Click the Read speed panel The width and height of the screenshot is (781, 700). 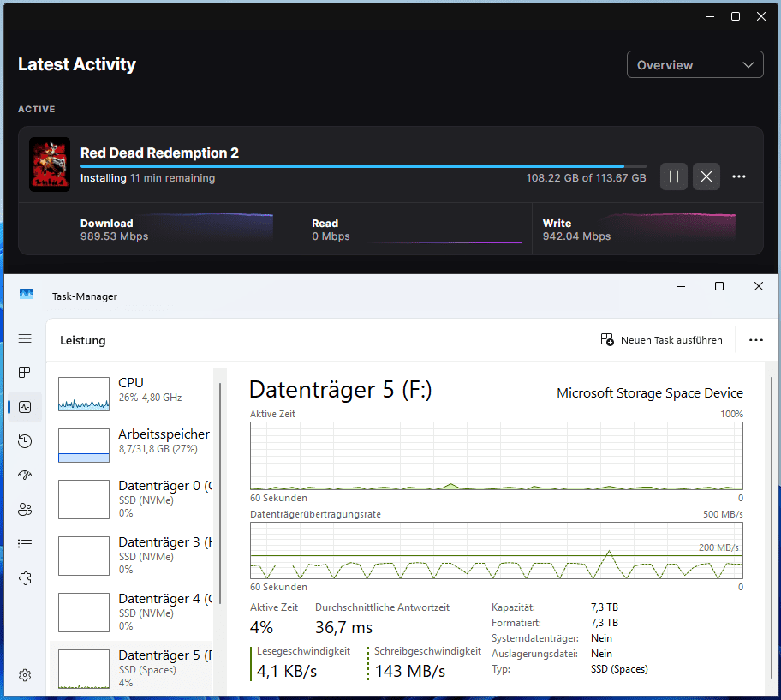coord(416,229)
